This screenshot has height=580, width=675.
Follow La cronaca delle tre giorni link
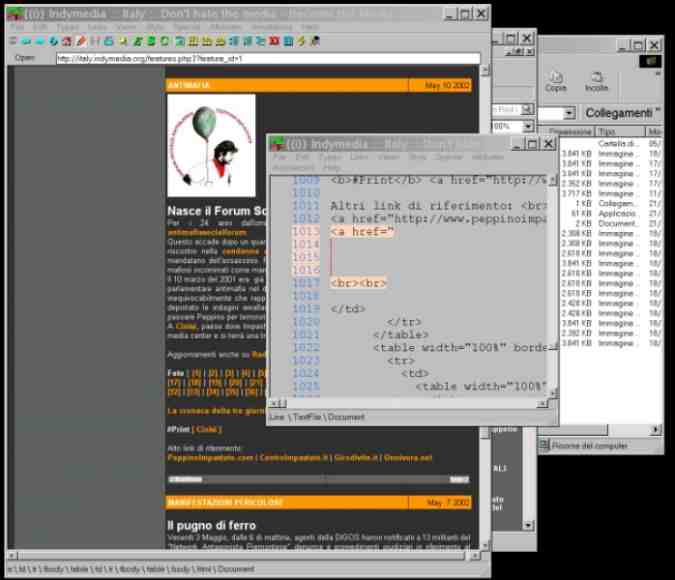216,411
